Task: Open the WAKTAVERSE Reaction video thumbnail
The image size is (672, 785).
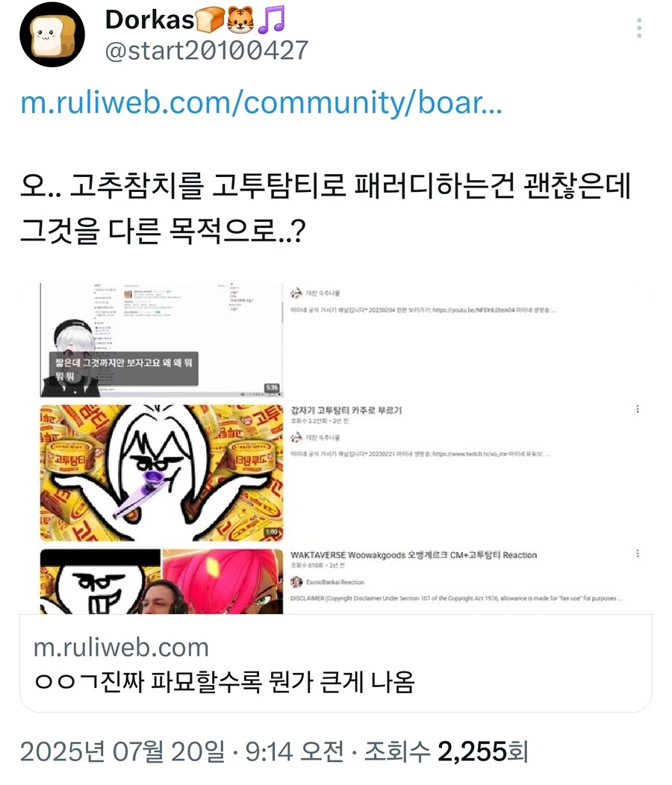Action: pyautogui.click(x=161, y=582)
